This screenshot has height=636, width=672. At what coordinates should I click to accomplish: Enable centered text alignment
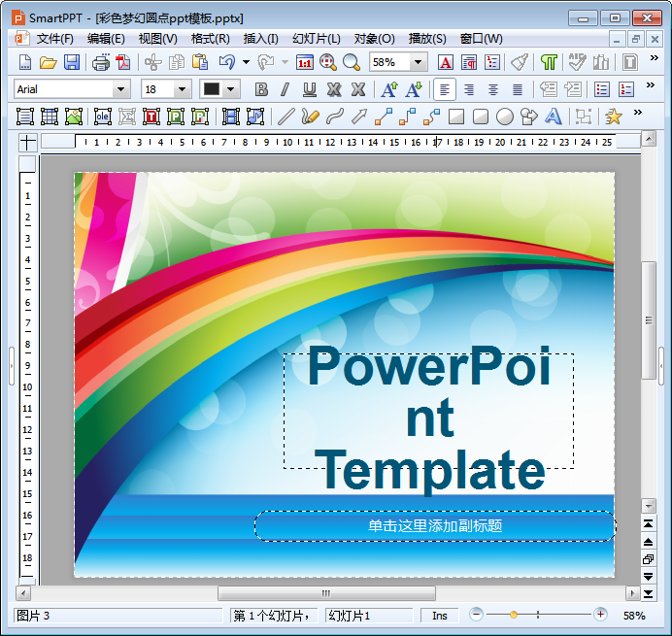pyautogui.click(x=493, y=89)
